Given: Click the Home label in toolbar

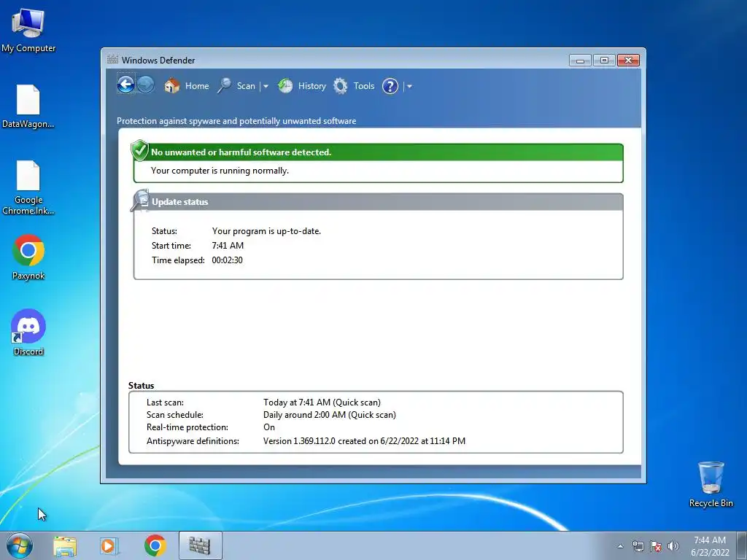Looking at the screenshot, I should click(197, 86).
